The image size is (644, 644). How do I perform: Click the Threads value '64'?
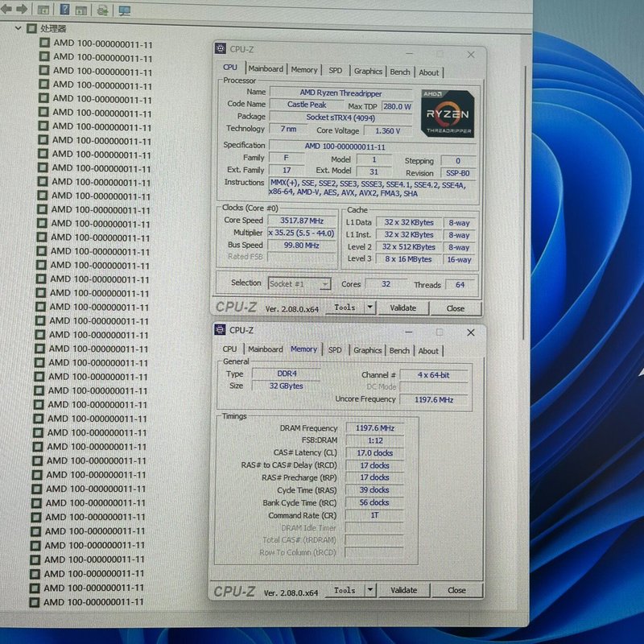pos(460,285)
